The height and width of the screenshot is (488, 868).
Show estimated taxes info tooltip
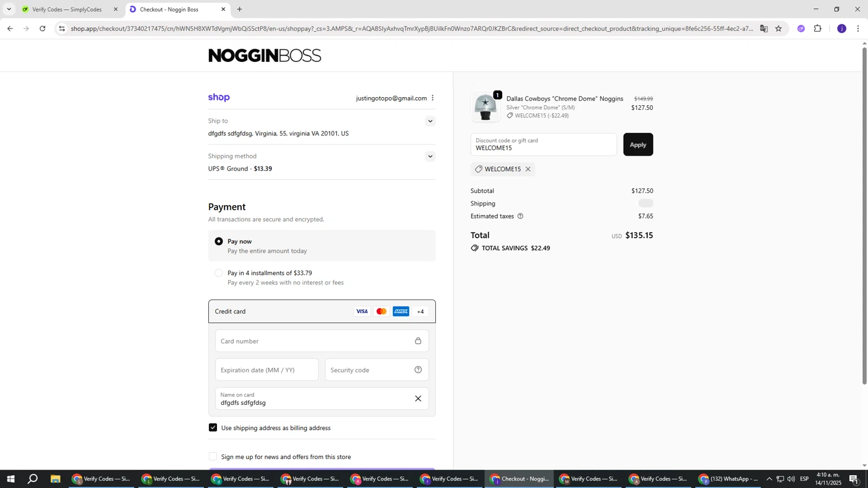[520, 216]
